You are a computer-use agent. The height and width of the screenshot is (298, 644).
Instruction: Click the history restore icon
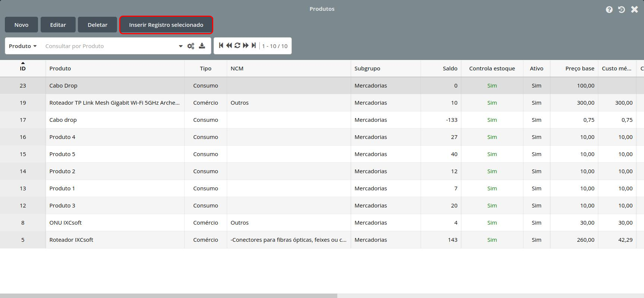621,10
